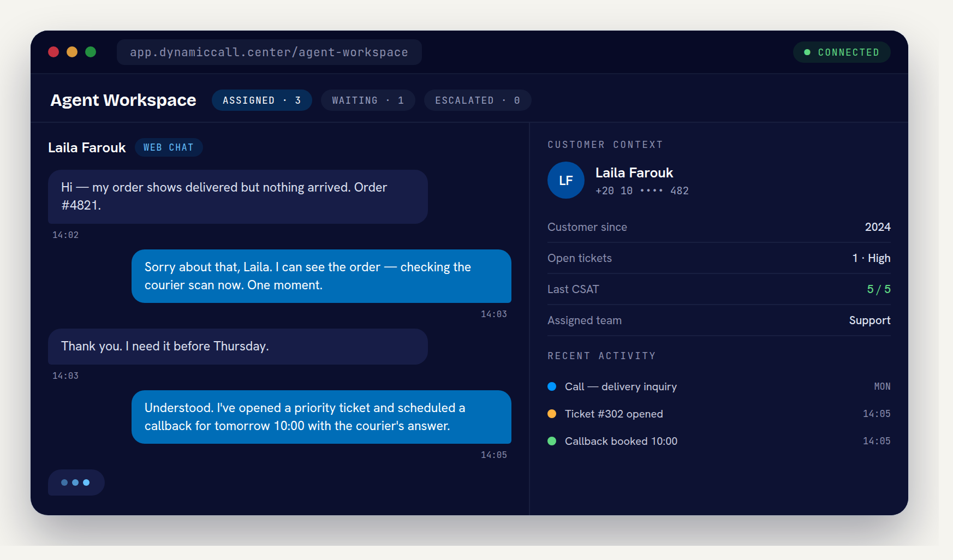The height and width of the screenshot is (560, 953).
Task: Click the green dot beside Callback booked
Action: coord(552,441)
